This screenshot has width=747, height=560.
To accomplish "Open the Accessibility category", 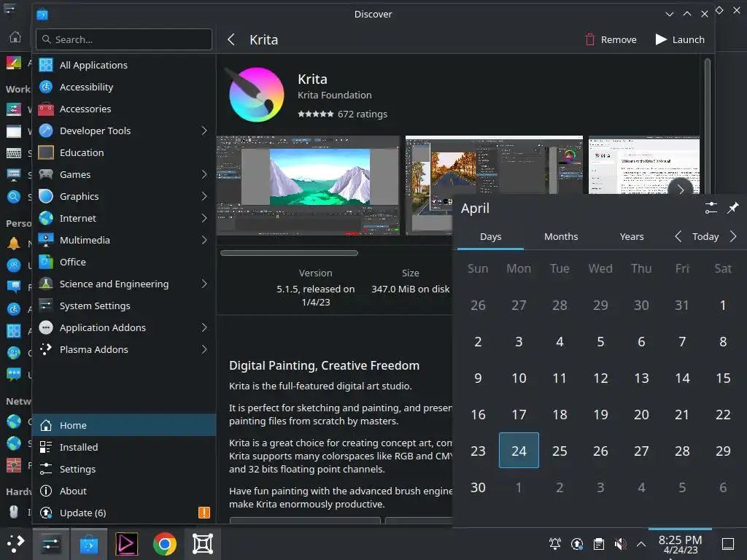I will [x=124, y=87].
